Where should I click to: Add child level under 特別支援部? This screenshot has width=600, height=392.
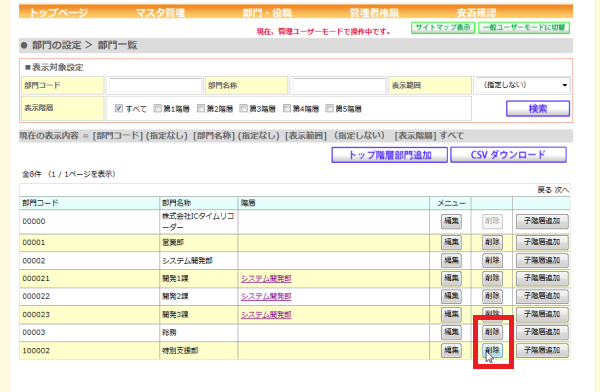point(542,350)
